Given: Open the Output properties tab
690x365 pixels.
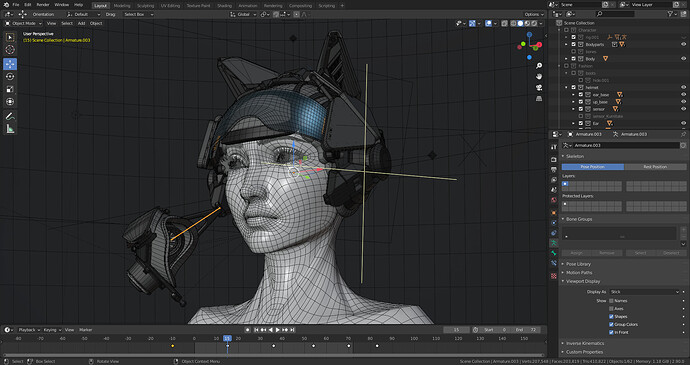Looking at the screenshot, I should 554,169.
